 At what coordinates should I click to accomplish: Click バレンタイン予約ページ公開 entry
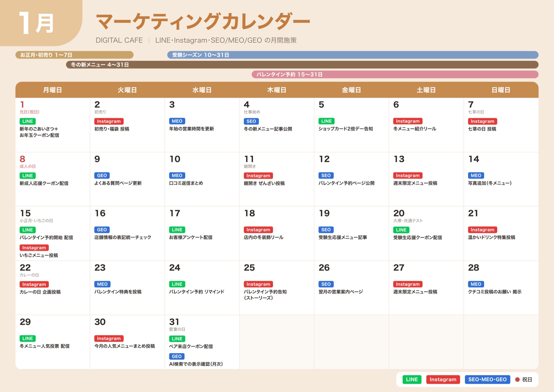point(346,183)
